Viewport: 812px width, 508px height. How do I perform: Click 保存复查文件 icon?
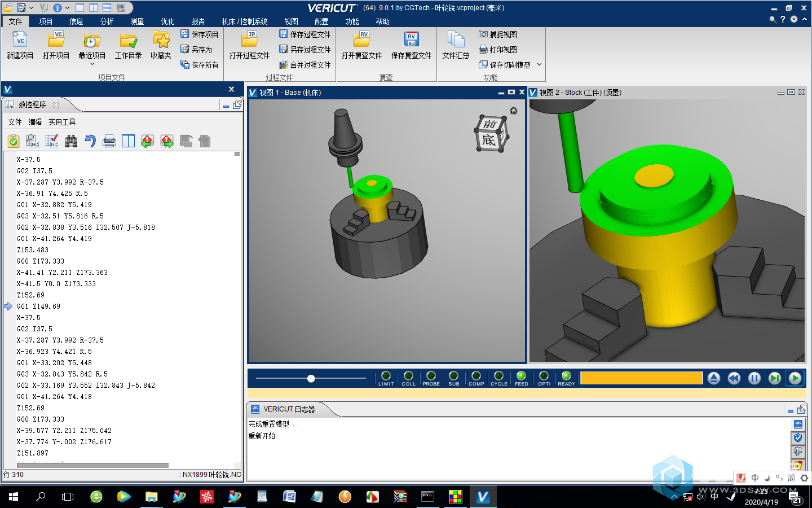[x=411, y=41]
